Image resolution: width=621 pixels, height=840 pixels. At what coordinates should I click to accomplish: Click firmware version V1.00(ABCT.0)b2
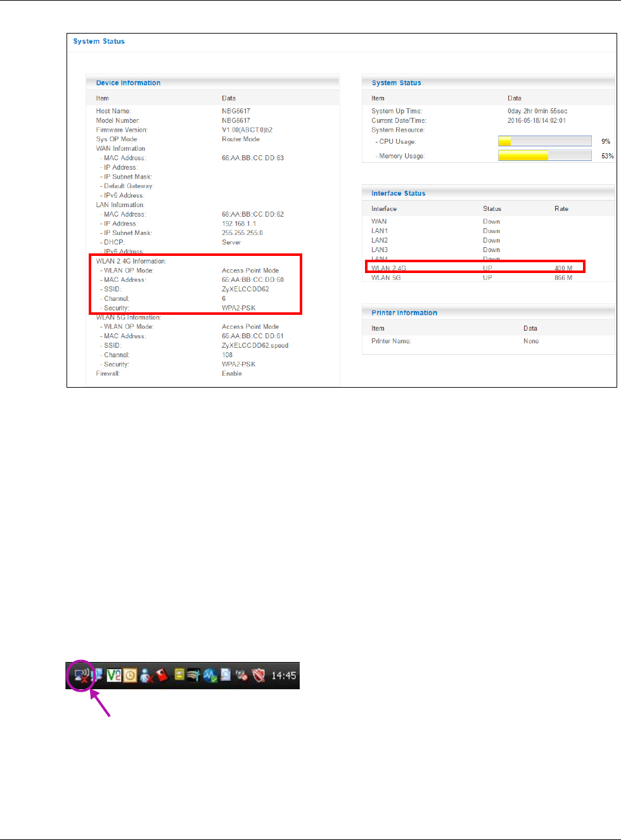coord(247,130)
